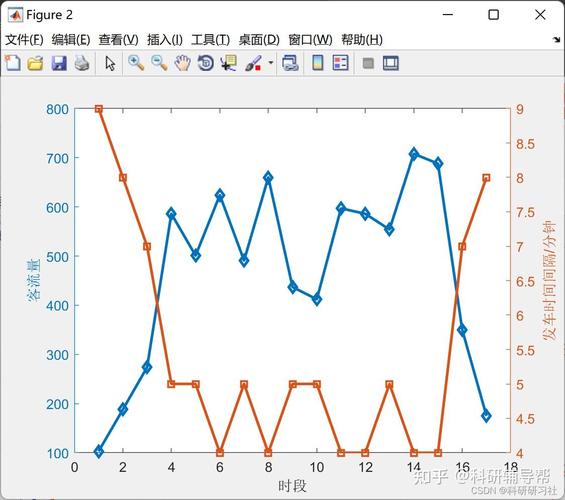Choose the Data Cursor tool

click(x=229, y=63)
